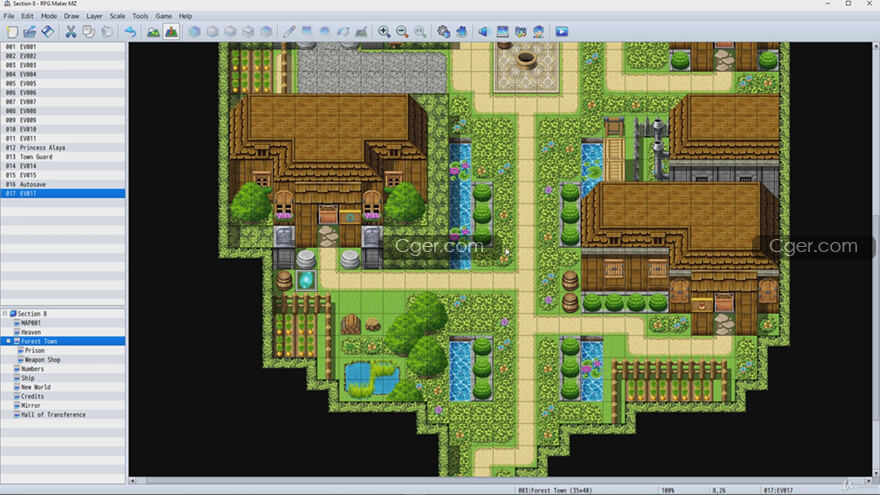
Task: Select event 017 EV017 in list
Action: coord(63,193)
